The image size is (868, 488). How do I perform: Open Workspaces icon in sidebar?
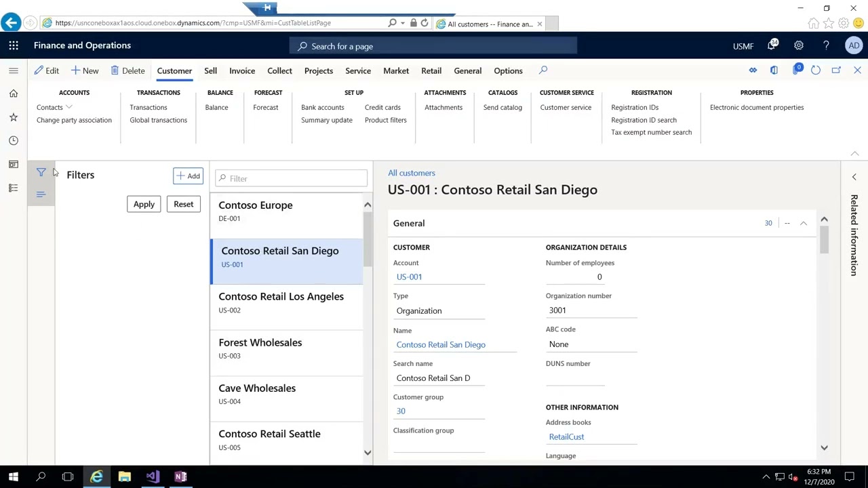(x=14, y=164)
